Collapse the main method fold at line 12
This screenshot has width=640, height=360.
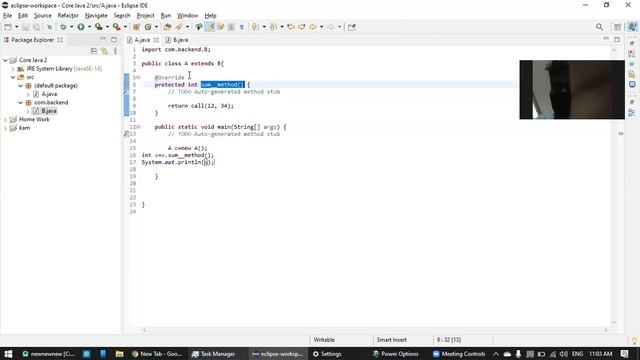pos(138,127)
